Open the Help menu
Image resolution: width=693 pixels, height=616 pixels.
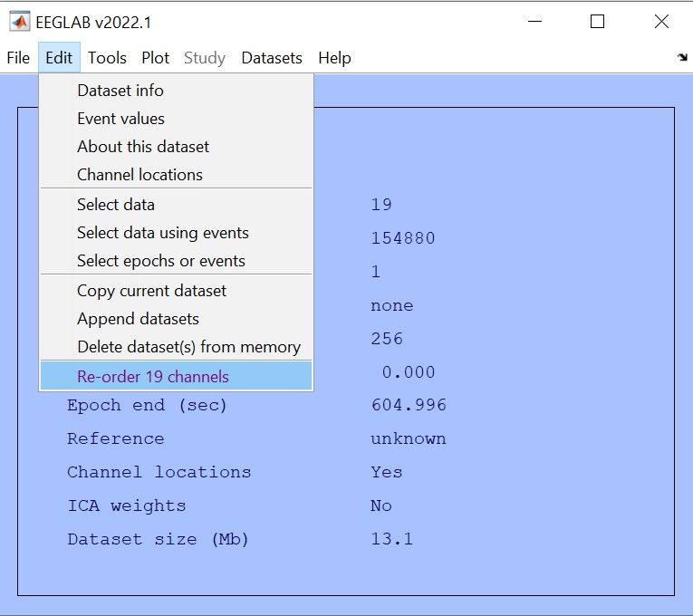point(334,58)
